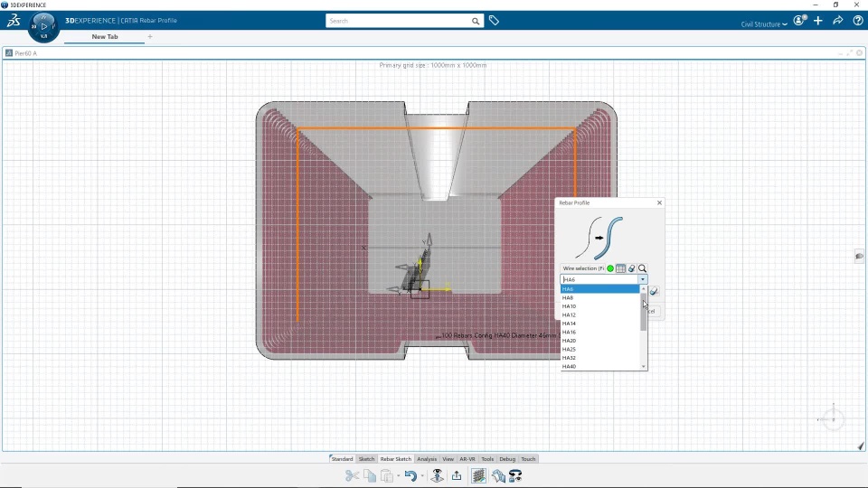Click the magnifier icon in Rebar Profile

pyautogui.click(x=642, y=268)
